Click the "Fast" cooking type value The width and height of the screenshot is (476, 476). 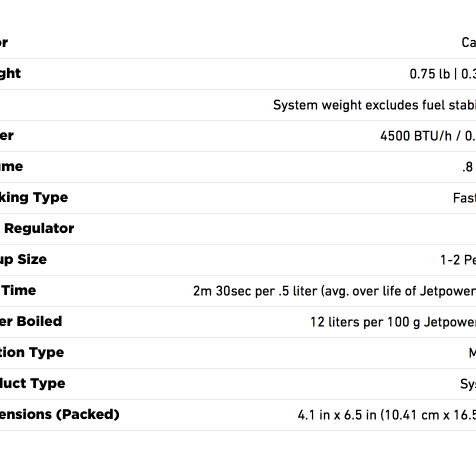[x=464, y=198]
